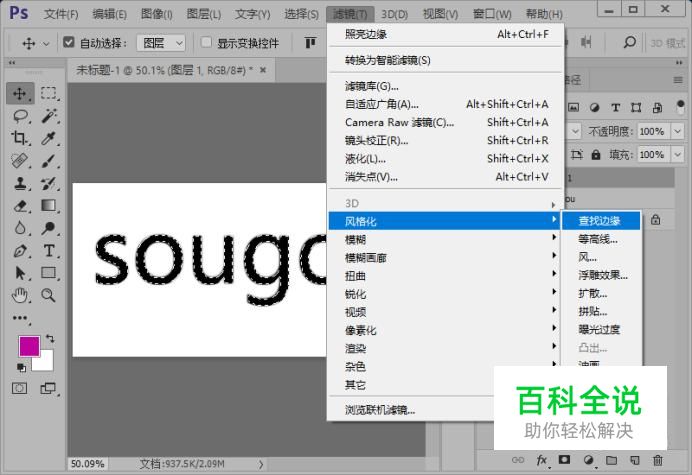This screenshot has width=692, height=475.
Task: Open the search magnifier in options bar
Action: point(629,42)
